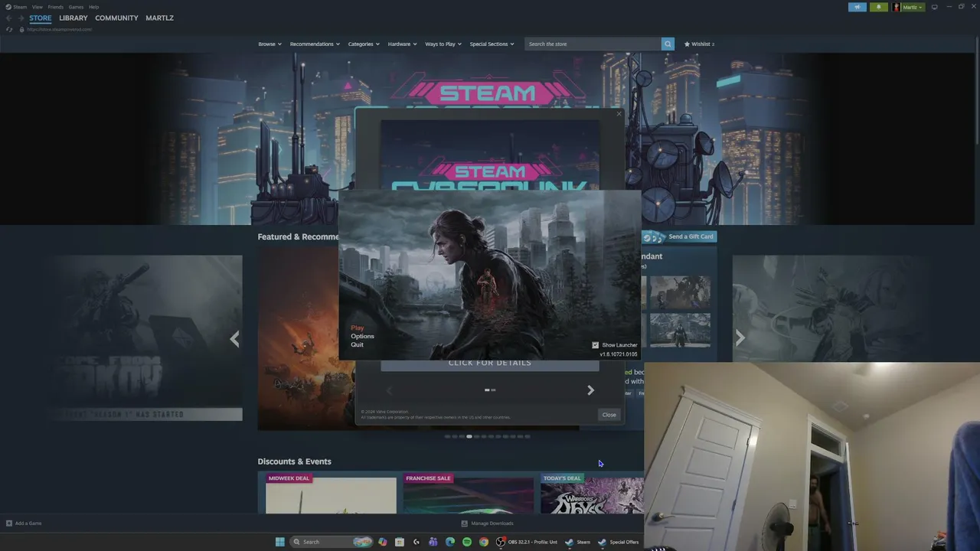Open the View menu
The image size is (980, 551).
(x=37, y=7)
